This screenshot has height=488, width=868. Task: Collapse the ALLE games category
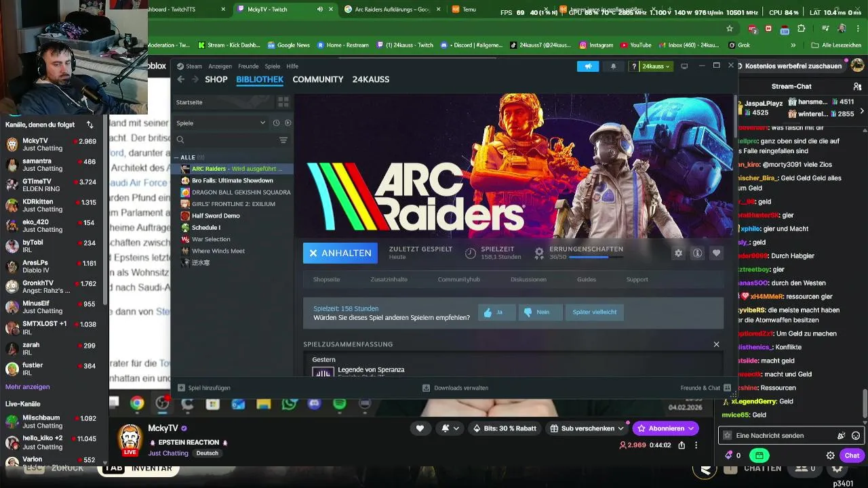pos(177,157)
